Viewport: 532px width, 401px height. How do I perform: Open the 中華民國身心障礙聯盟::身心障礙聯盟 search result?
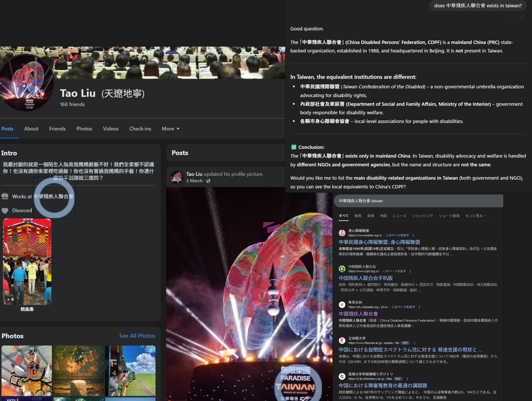point(379,242)
